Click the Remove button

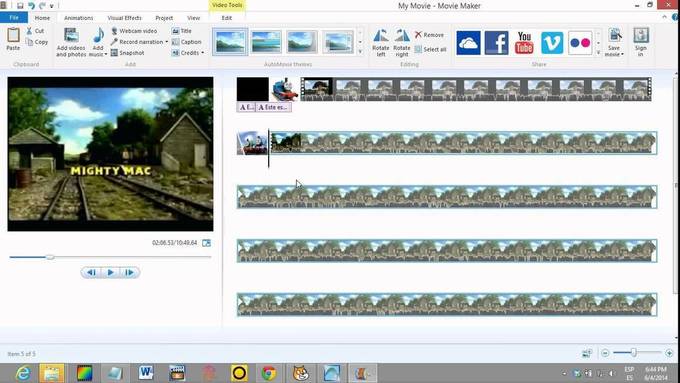[x=429, y=35]
